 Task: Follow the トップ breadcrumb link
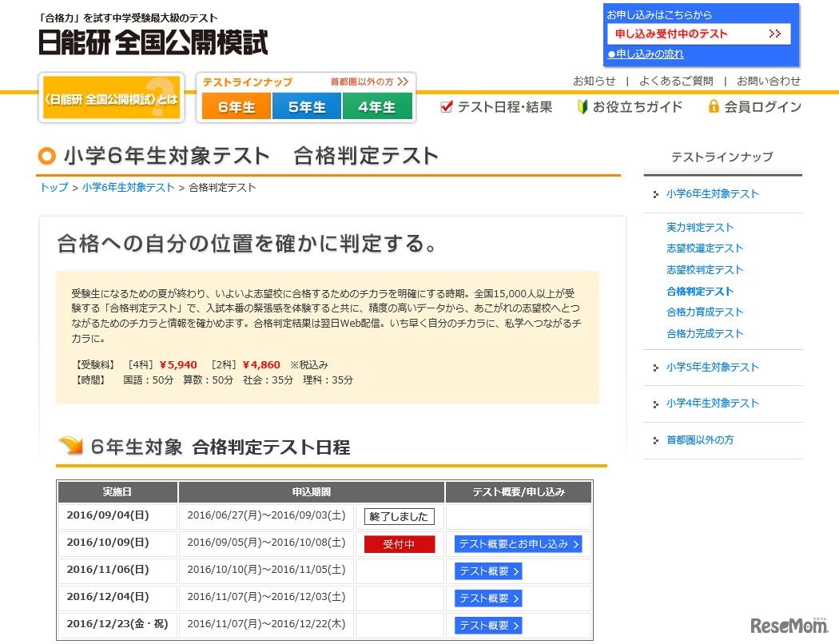pyautogui.click(x=54, y=187)
